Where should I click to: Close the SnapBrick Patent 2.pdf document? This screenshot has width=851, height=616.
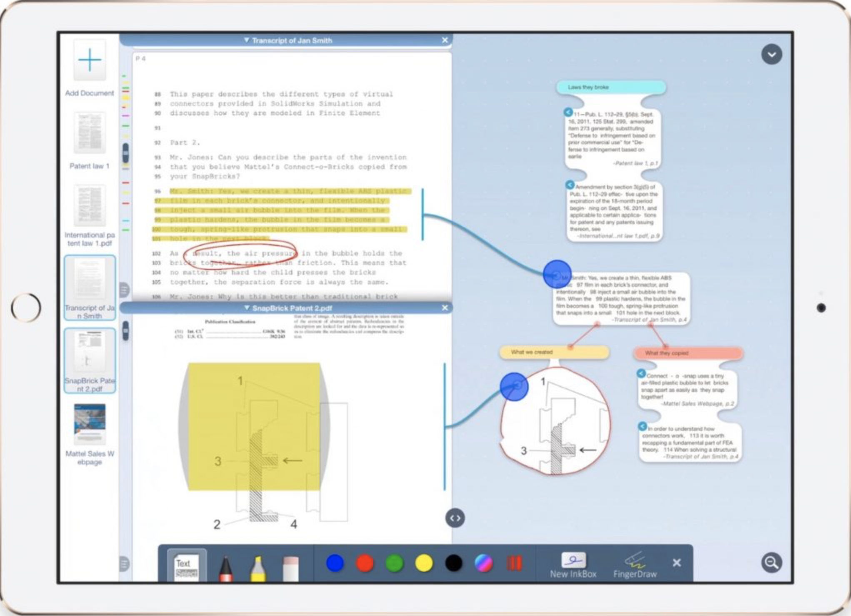click(445, 308)
